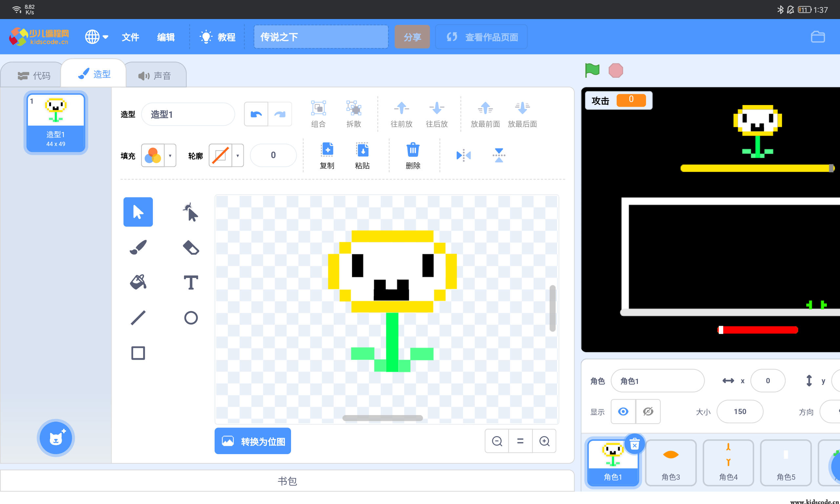840x504 pixels.
Task: Bring to front with 放最前面
Action: (485, 114)
